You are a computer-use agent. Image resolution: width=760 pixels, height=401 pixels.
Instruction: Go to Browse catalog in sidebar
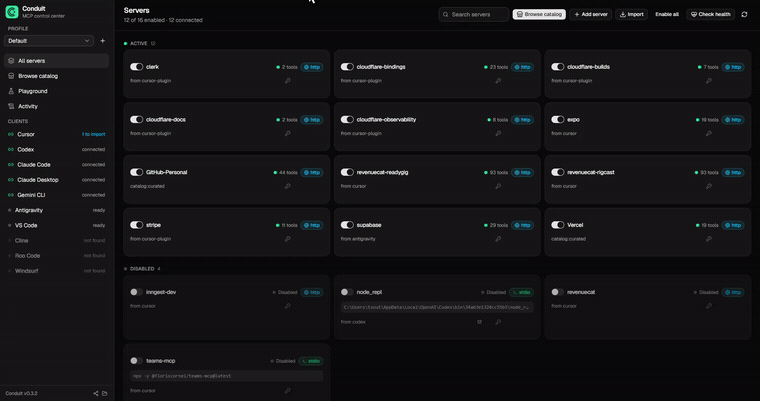click(56, 76)
